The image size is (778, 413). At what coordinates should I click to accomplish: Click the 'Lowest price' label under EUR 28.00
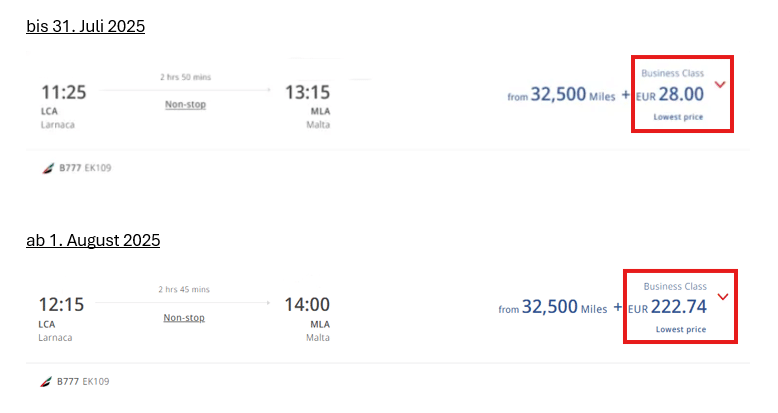click(678, 117)
